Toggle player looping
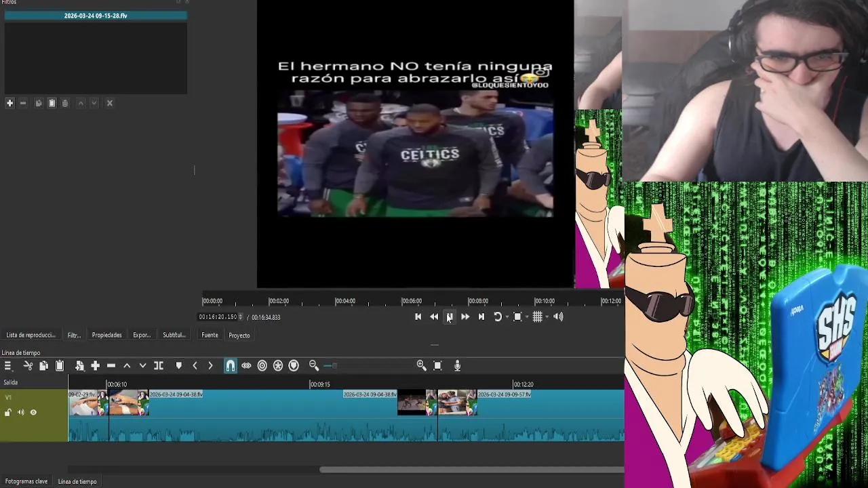 pyautogui.click(x=497, y=317)
